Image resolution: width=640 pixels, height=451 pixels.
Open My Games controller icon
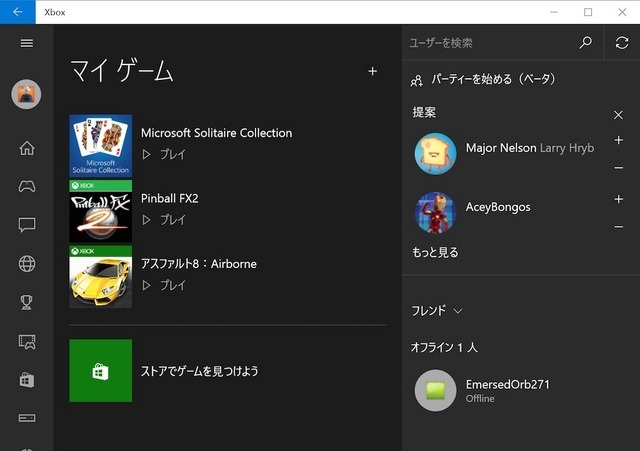click(27, 187)
